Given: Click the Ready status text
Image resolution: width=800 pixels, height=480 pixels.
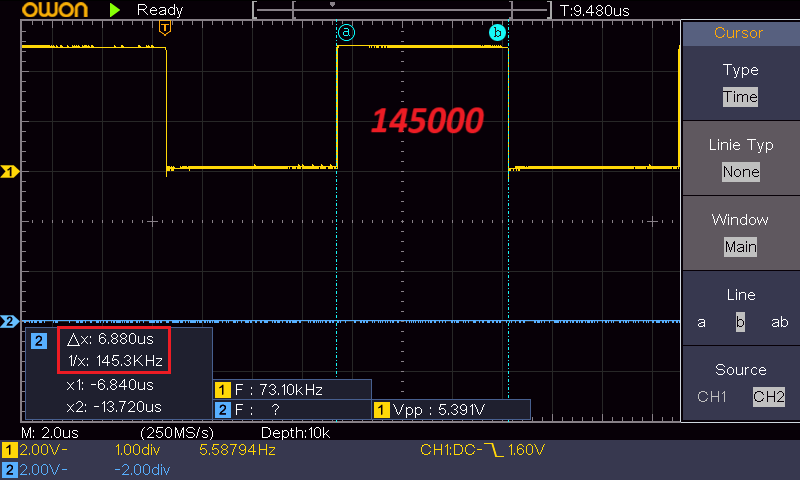Looking at the screenshot, I should 160,10.
